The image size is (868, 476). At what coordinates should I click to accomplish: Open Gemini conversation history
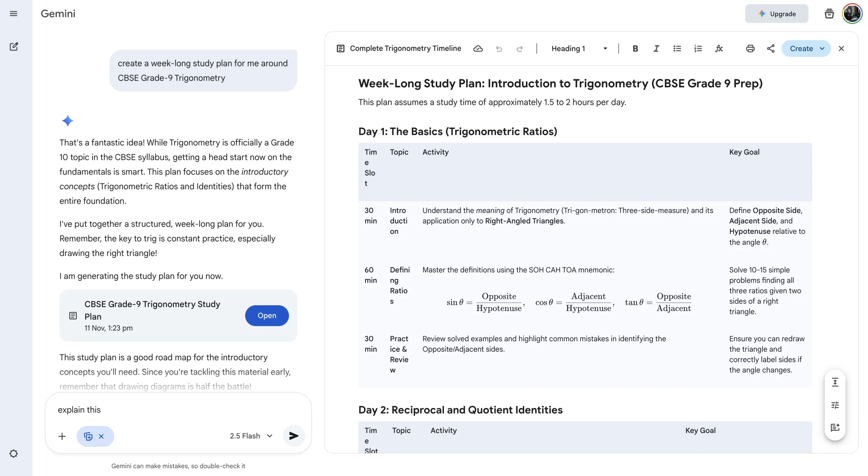pos(829,14)
